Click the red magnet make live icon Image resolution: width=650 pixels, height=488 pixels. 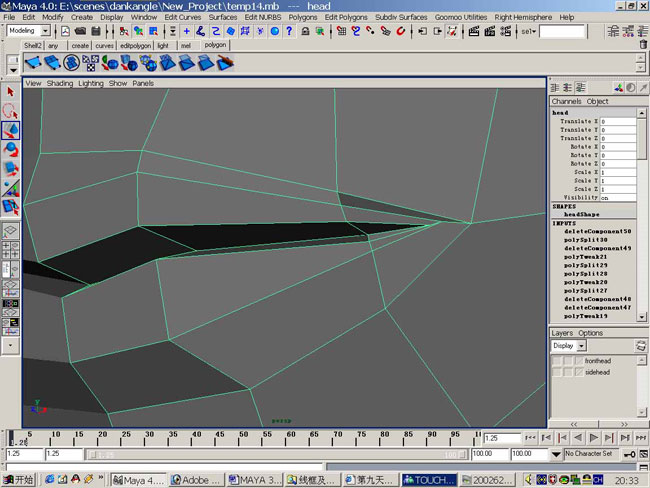click(400, 31)
